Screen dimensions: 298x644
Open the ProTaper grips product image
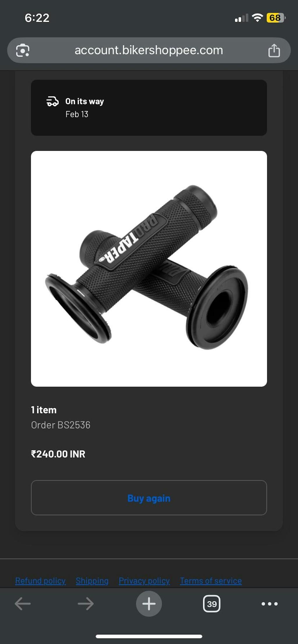(149, 269)
